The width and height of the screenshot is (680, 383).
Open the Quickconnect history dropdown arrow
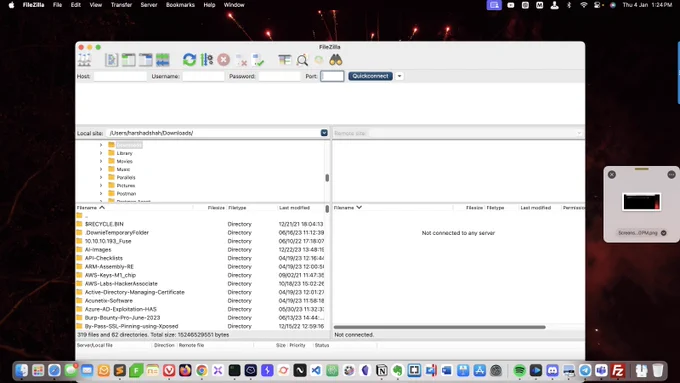[x=399, y=76]
